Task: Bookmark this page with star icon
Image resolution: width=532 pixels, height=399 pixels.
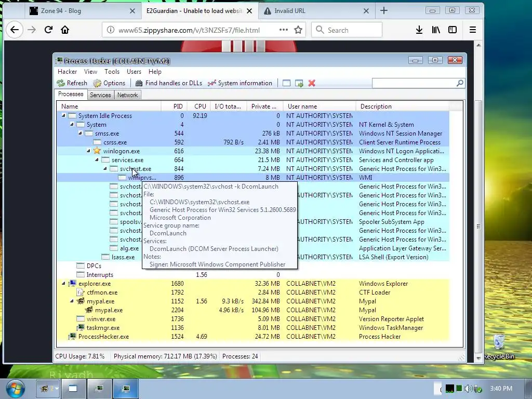Action: coord(298,30)
